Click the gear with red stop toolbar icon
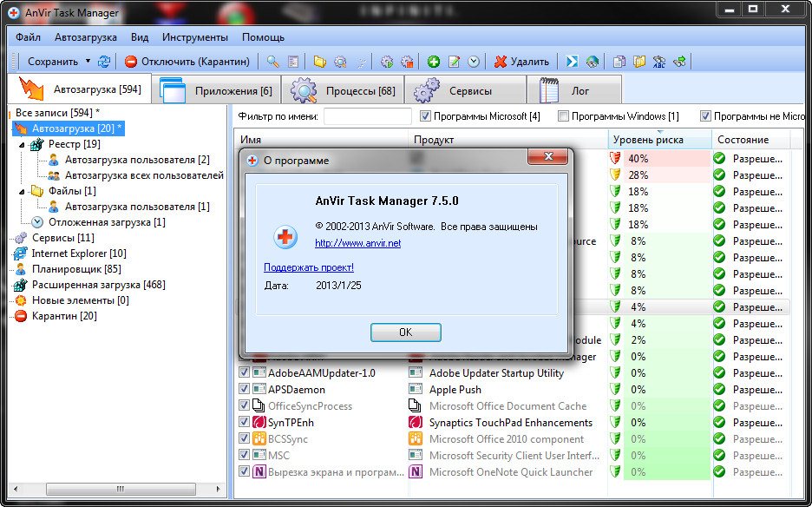Image resolution: width=812 pixels, height=507 pixels. 408,62
